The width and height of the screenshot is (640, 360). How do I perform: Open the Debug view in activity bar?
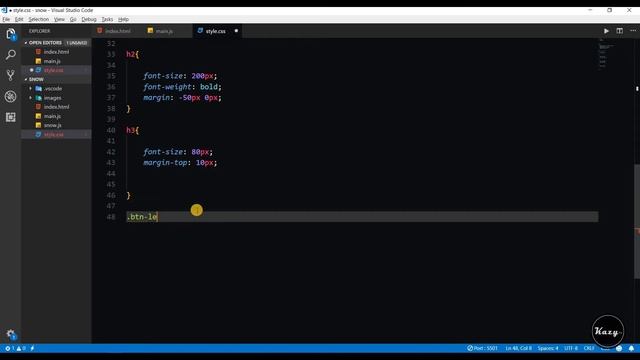coord(11,96)
